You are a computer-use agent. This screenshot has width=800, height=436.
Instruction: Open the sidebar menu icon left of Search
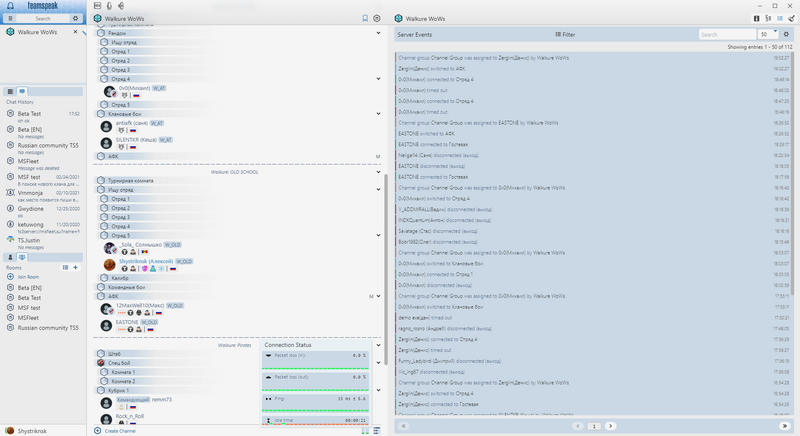(x=10, y=18)
